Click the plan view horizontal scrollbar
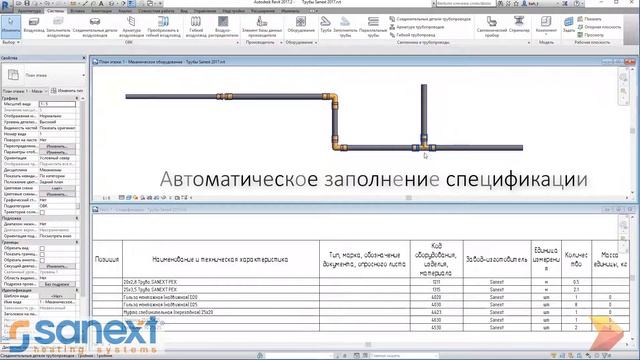Viewport: 640px width, 360px height. coord(408,198)
